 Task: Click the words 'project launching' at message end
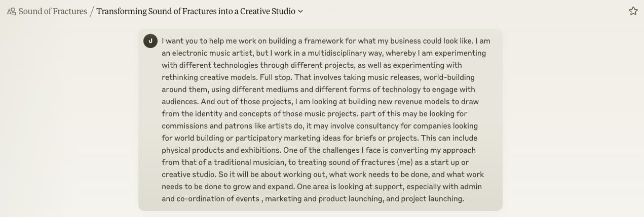432,199
